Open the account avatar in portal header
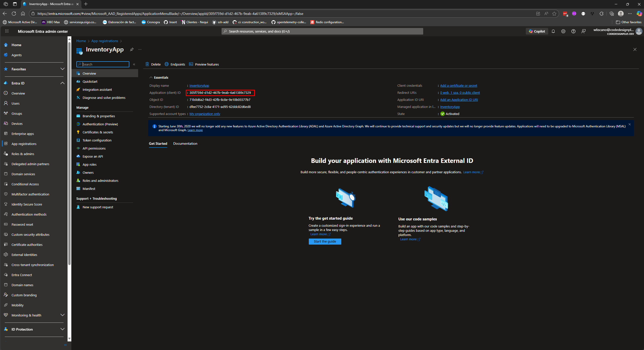 (639, 31)
